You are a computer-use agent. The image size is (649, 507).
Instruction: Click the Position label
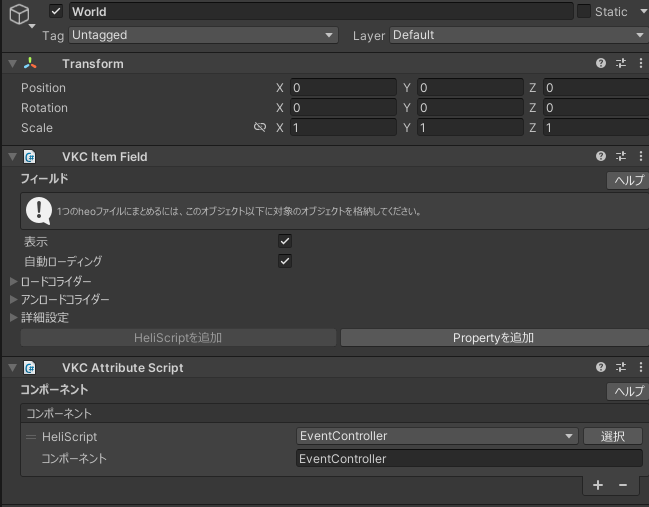click(43, 88)
